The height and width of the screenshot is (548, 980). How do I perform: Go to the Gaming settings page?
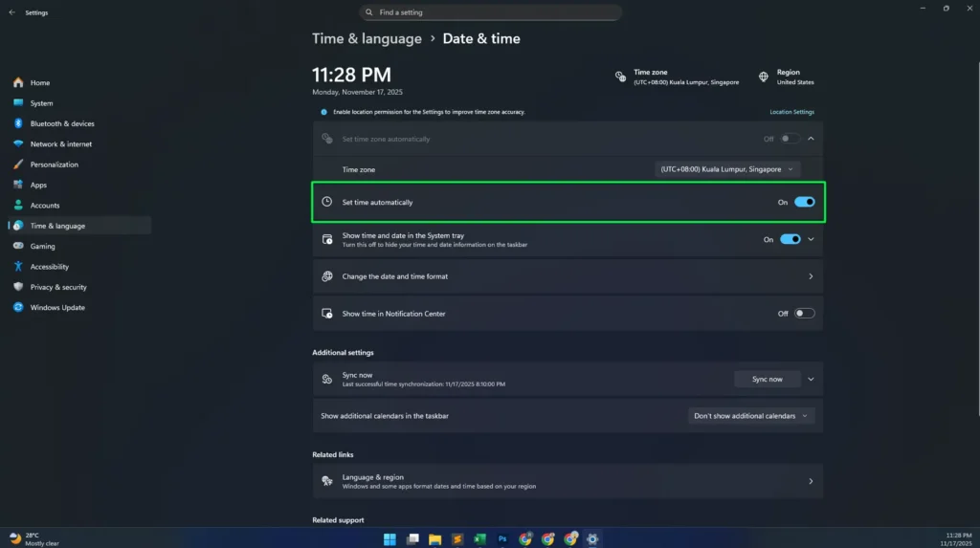pos(43,247)
